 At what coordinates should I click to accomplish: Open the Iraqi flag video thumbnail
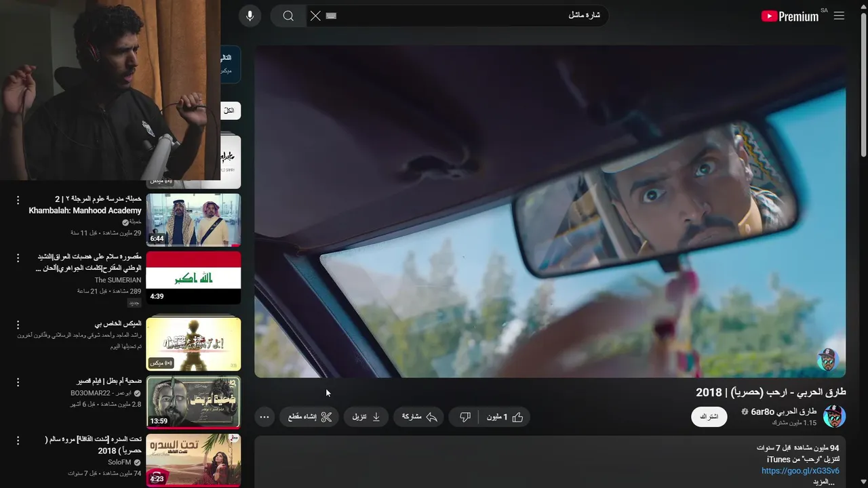[x=193, y=278]
